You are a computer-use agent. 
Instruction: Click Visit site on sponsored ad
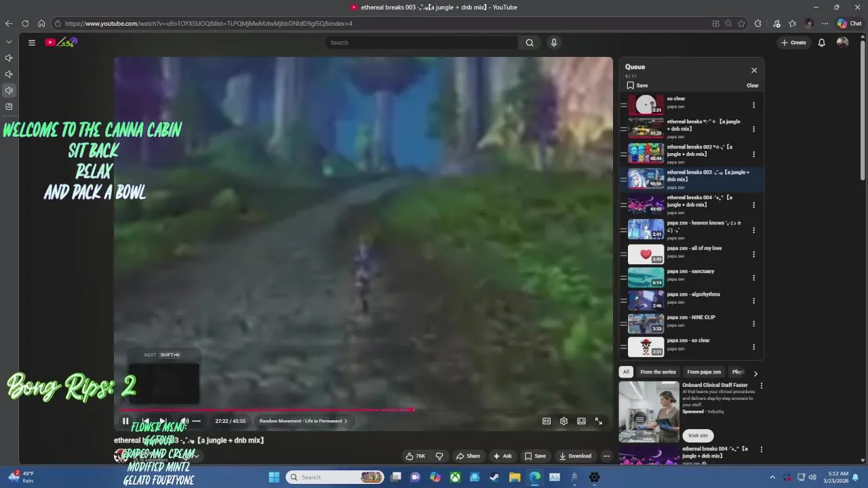(698, 436)
